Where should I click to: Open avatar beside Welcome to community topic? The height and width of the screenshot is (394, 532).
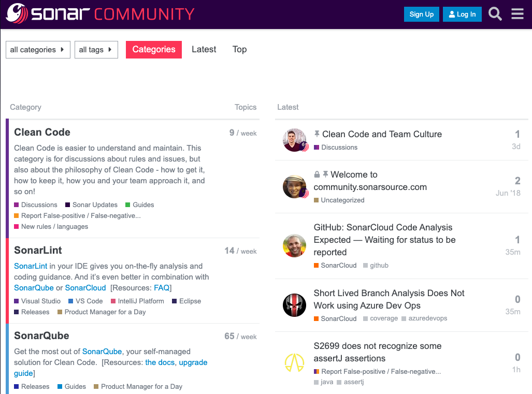[x=295, y=186]
